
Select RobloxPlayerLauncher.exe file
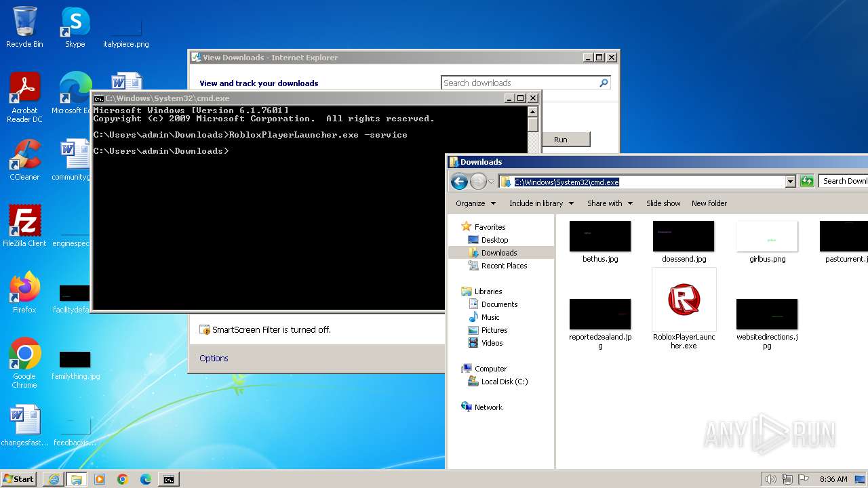point(684,309)
